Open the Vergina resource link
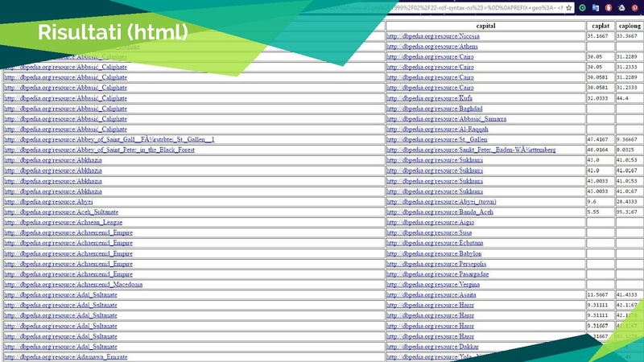The height and width of the screenshot is (362, 644). [x=433, y=285]
